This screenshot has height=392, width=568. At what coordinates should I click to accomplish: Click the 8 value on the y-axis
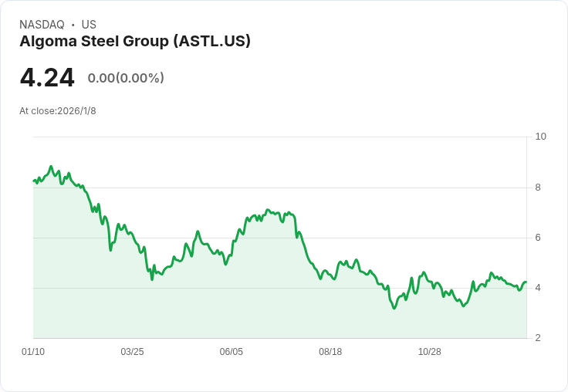538,188
